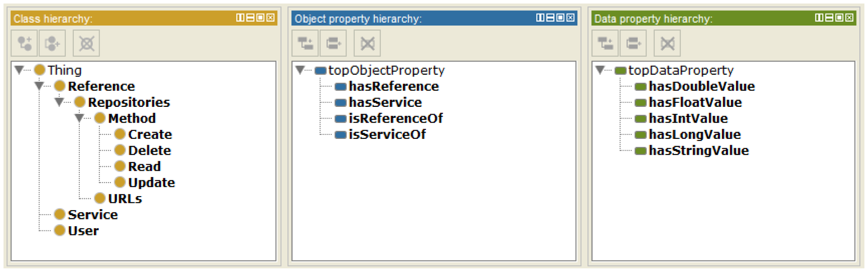This screenshot has height=272, width=868.
Task: Click Delete selected class icon
Action: click(86, 44)
